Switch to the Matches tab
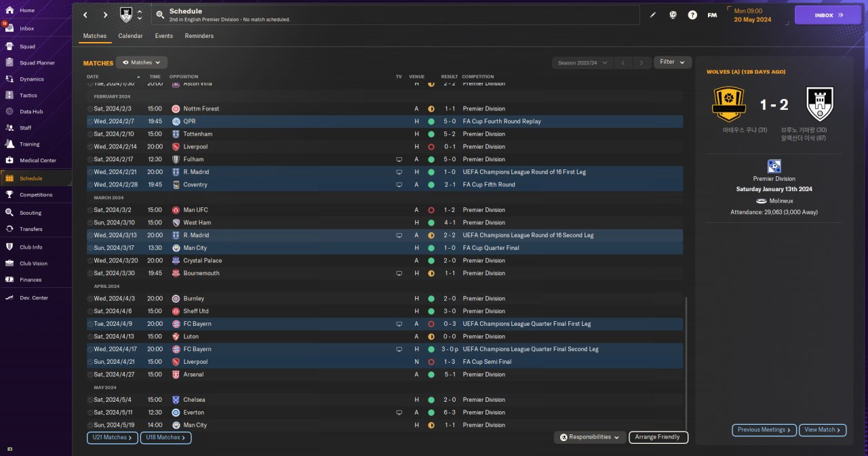The height and width of the screenshot is (456, 868). [95, 36]
